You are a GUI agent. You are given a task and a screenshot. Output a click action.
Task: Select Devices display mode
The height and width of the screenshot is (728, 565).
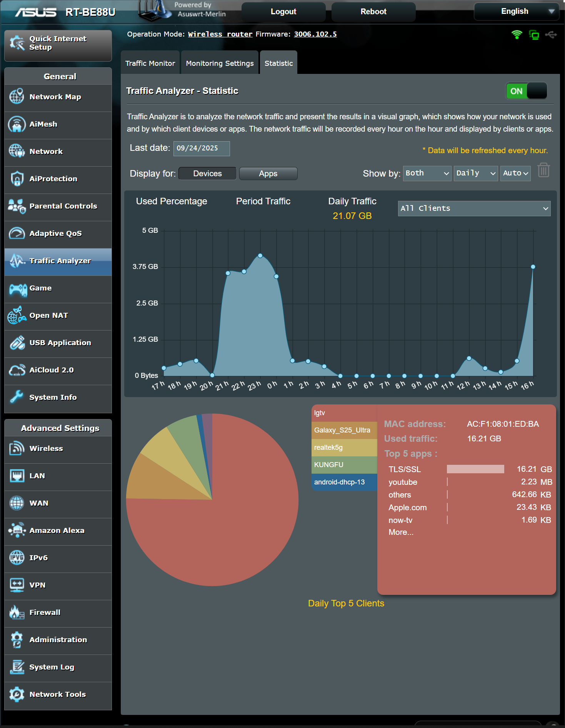[207, 174]
